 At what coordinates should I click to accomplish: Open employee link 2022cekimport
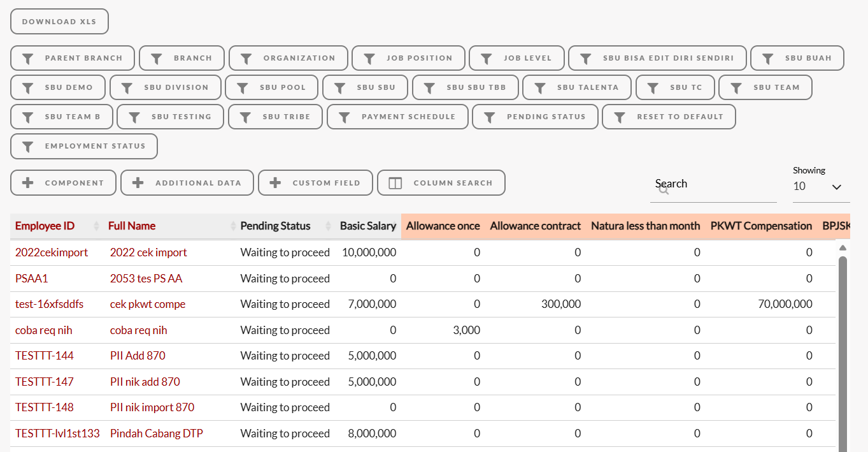tap(52, 252)
